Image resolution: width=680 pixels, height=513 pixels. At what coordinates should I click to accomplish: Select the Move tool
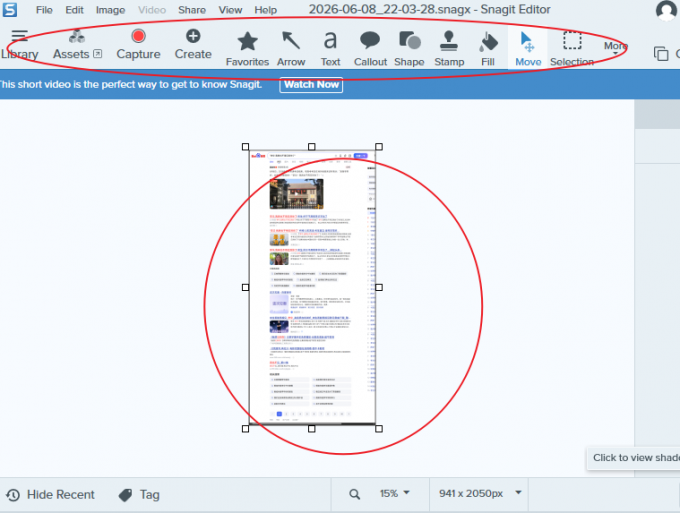[x=528, y=49]
